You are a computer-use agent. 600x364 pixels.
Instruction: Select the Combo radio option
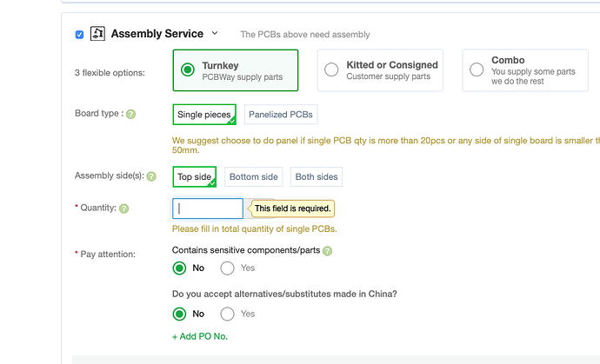477,70
